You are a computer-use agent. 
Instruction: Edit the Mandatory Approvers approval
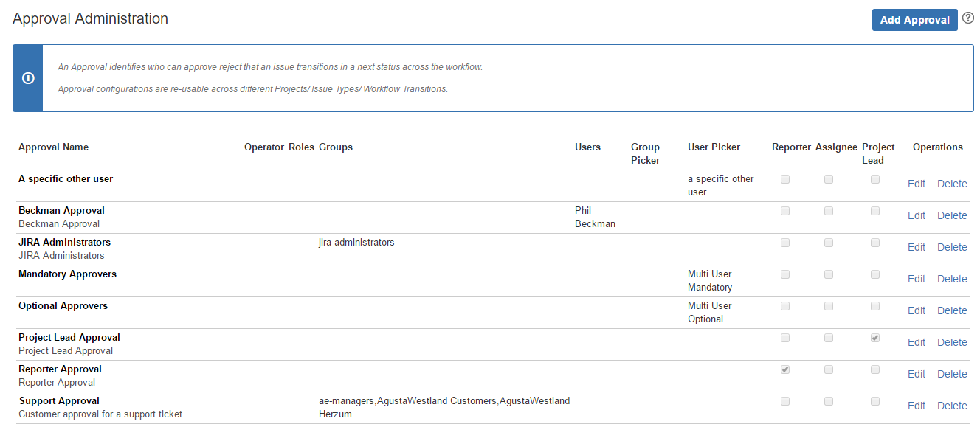click(916, 279)
